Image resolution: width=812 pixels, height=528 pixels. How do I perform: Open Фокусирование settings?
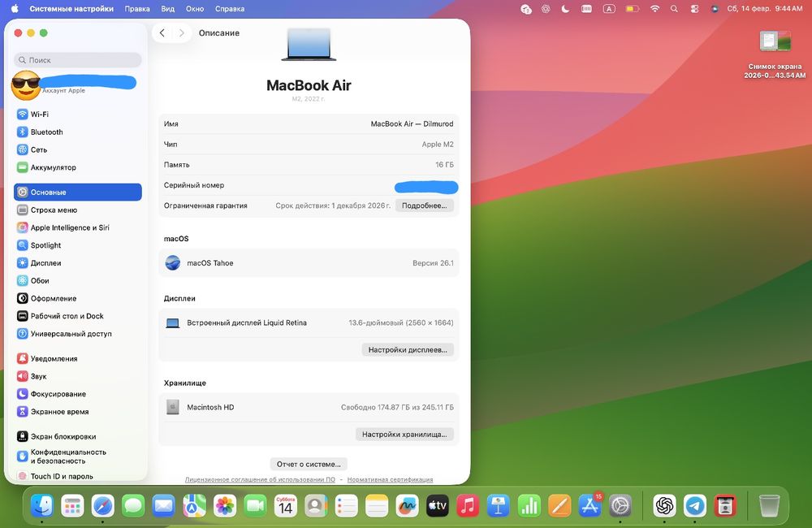point(78,394)
